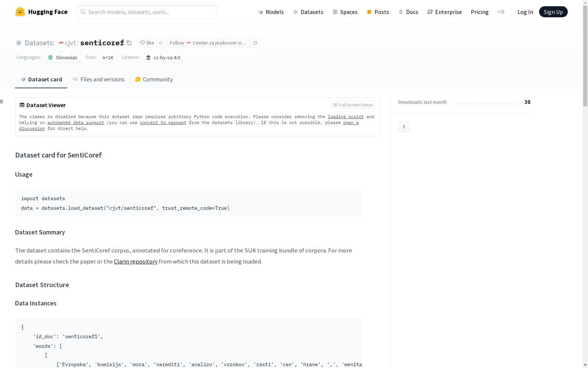Open the Models navigation link
Image resolution: width=588 pixels, height=368 pixels.
point(271,12)
